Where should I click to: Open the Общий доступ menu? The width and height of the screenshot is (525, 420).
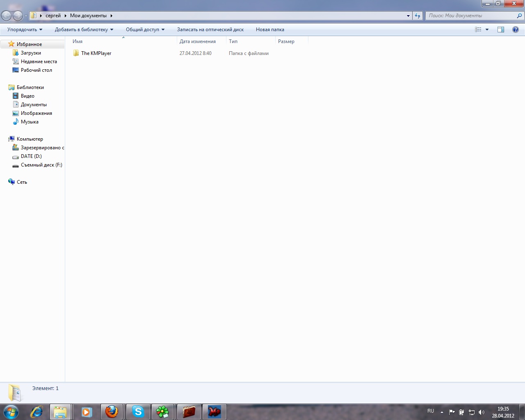(x=145, y=30)
